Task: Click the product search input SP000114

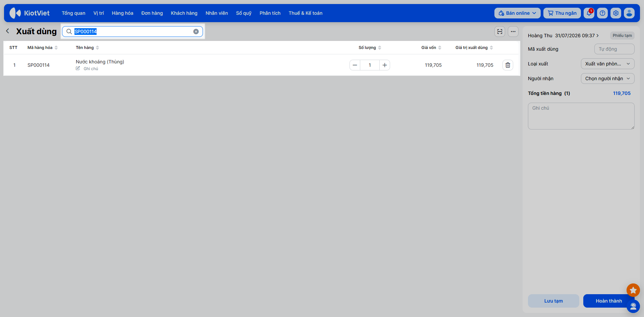Action: pyautogui.click(x=132, y=32)
